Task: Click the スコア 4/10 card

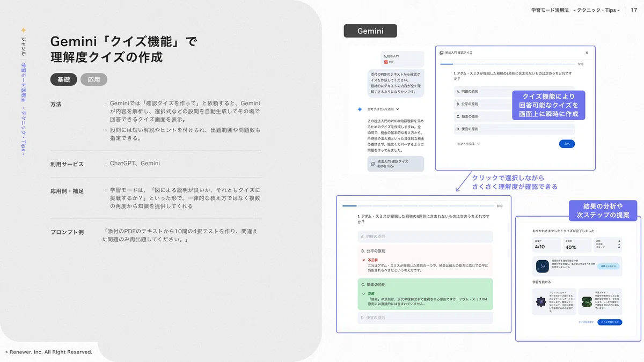Action: (546, 245)
